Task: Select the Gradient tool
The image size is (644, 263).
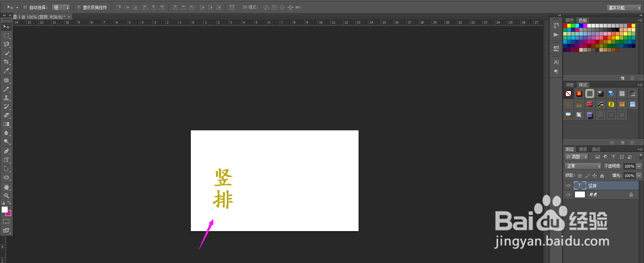Action: click(x=6, y=124)
